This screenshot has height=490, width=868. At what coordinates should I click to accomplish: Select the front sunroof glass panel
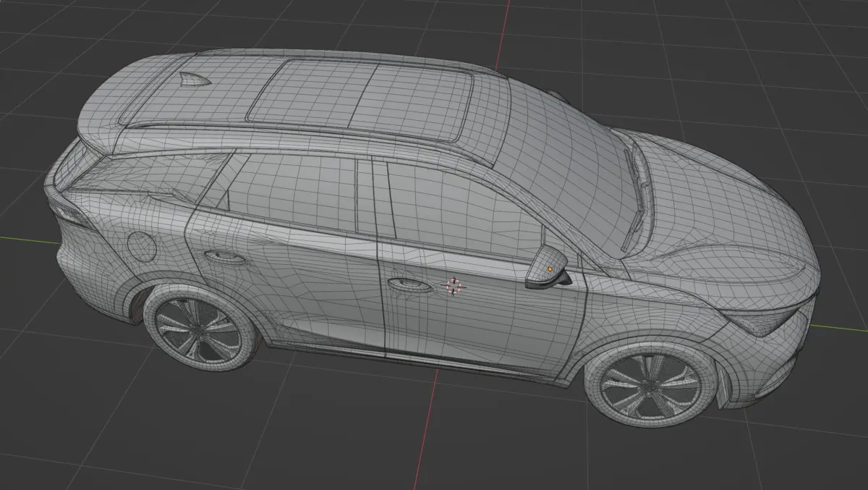410,101
